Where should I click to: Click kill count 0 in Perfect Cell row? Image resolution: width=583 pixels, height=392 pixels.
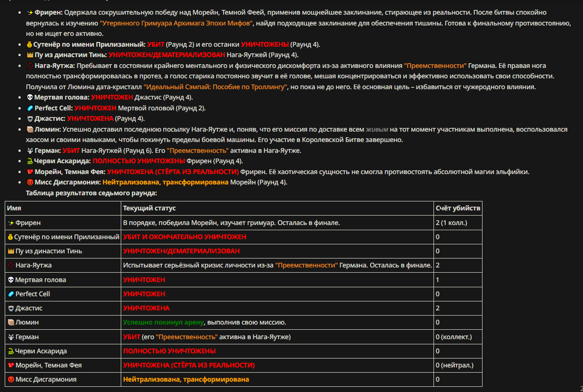pyautogui.click(x=438, y=294)
